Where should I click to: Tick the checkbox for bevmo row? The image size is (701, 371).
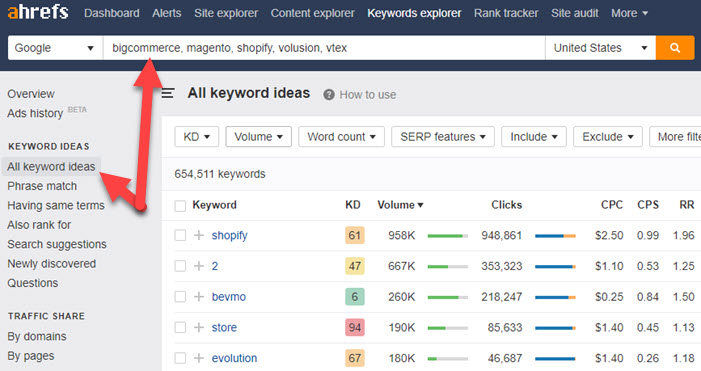pyautogui.click(x=180, y=297)
